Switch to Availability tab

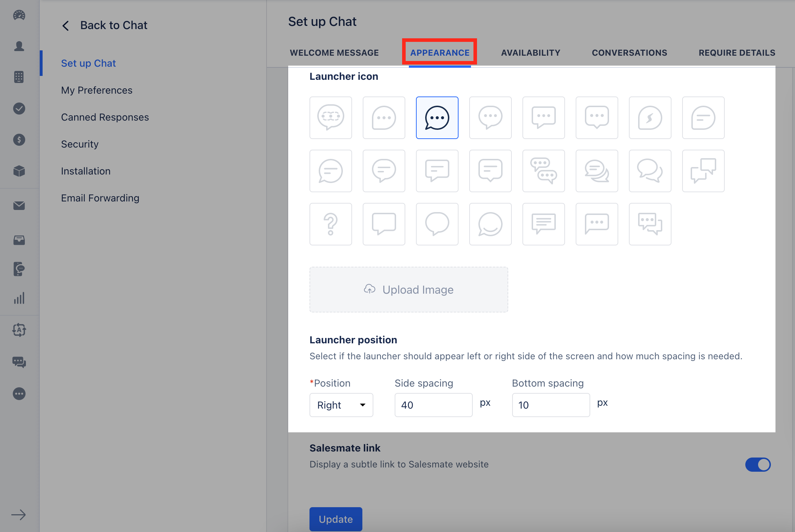point(531,53)
